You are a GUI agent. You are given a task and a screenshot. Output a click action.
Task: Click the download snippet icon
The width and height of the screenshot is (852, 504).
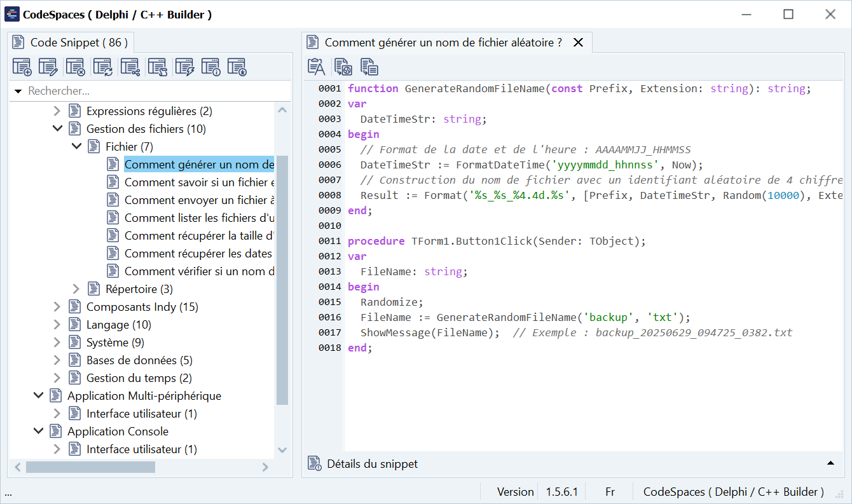tap(237, 67)
